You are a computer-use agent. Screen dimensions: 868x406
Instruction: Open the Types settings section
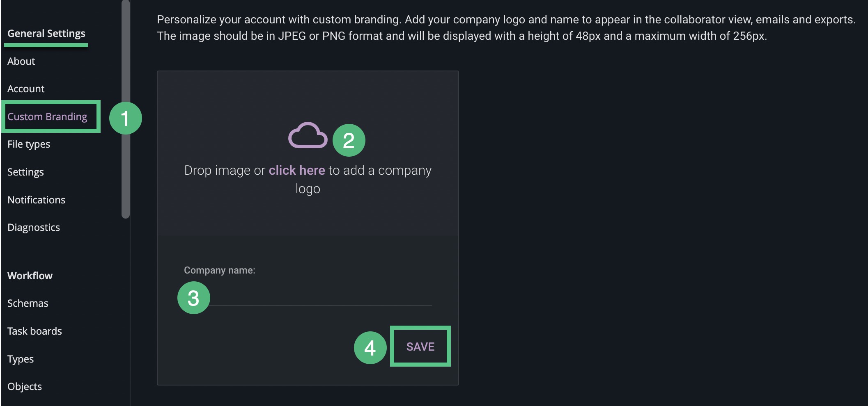click(x=21, y=359)
